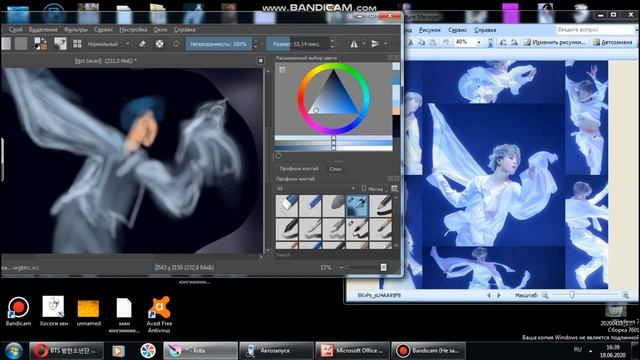The height and width of the screenshot is (360, 640).
Task: Open Настройка menu in Krita
Action: click(x=133, y=29)
